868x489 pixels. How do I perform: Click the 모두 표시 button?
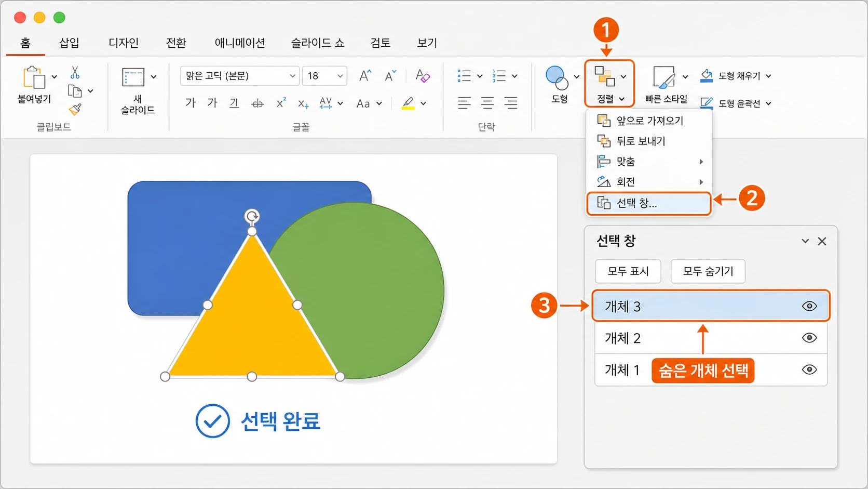coord(628,271)
